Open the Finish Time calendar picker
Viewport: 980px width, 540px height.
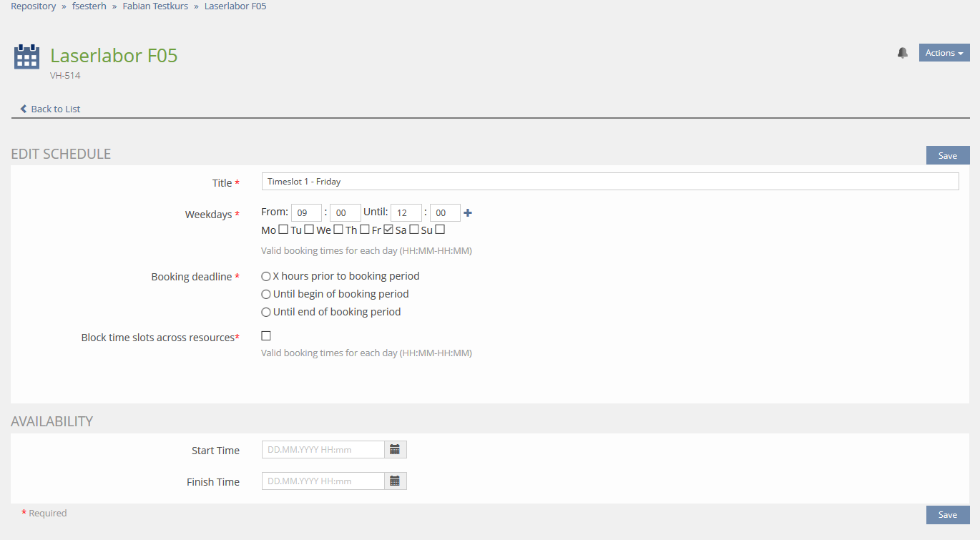tap(395, 481)
